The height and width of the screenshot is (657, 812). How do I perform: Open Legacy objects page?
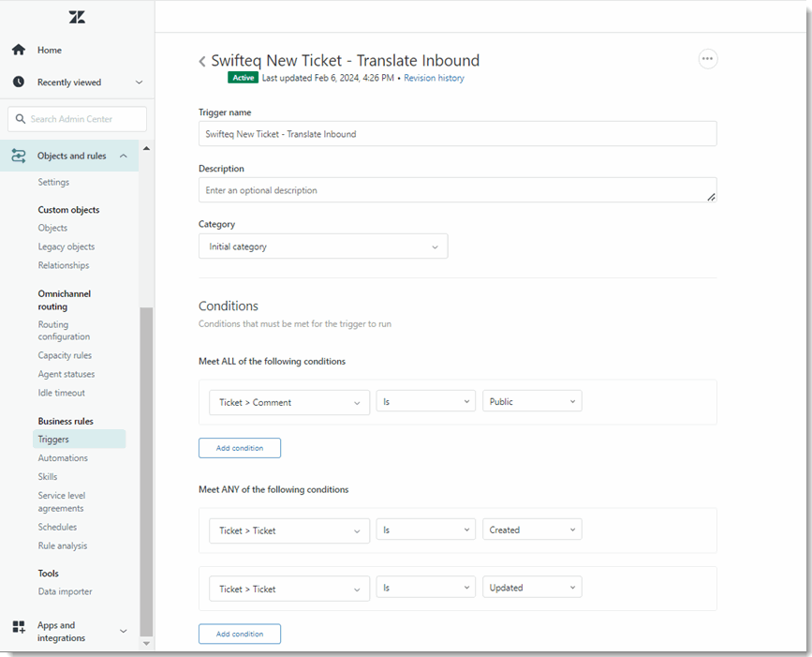click(x=66, y=246)
